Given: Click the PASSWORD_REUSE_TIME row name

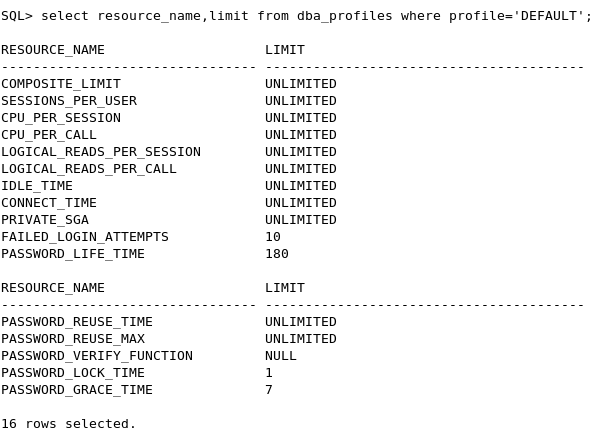Looking at the screenshot, I should click(77, 322).
